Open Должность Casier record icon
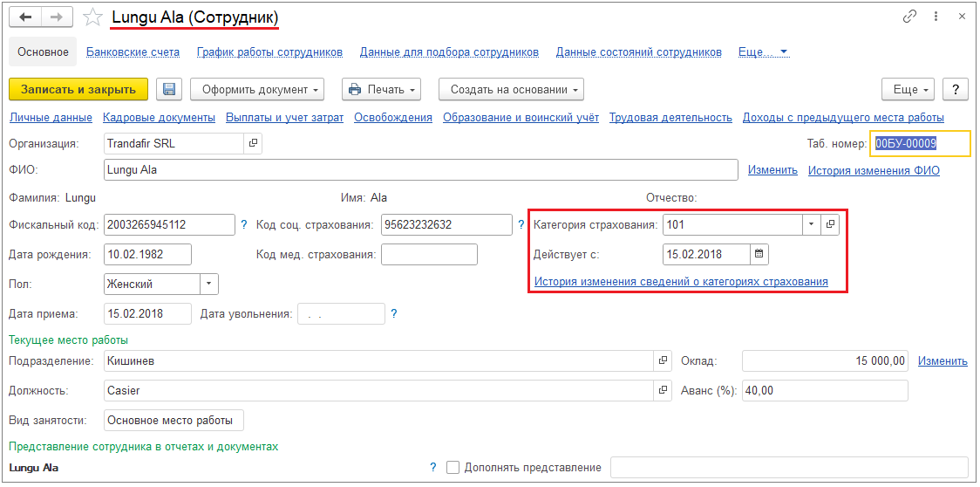980x487 pixels. (x=663, y=390)
